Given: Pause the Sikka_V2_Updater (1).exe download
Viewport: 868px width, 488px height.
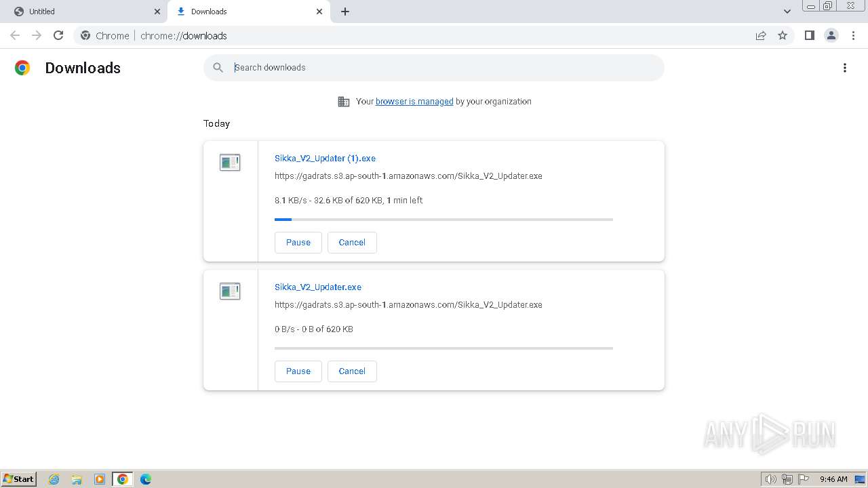Looking at the screenshot, I should point(298,243).
